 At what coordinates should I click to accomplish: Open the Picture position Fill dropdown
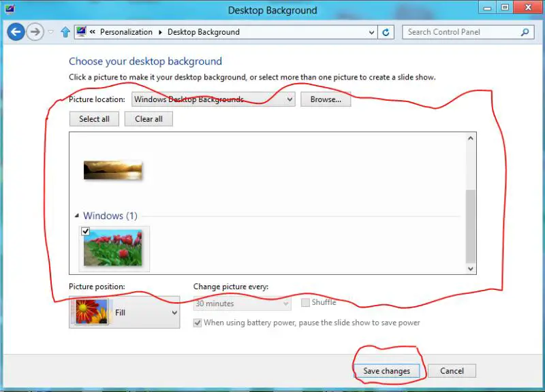(125, 312)
